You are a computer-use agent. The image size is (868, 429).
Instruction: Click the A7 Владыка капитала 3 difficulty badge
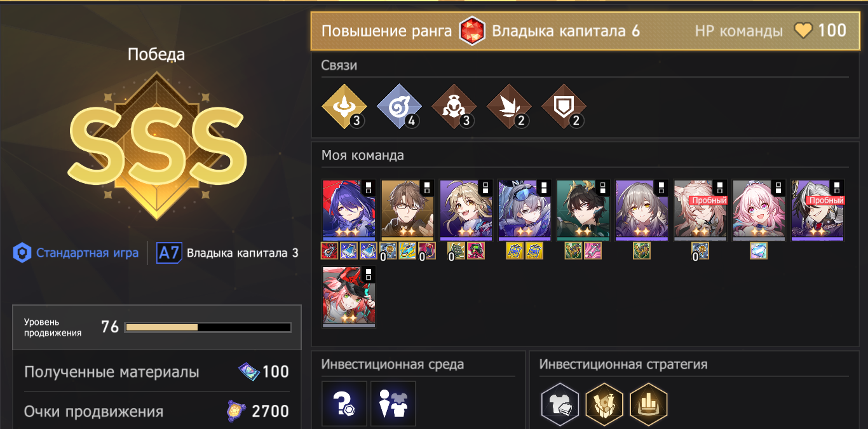coord(227,253)
